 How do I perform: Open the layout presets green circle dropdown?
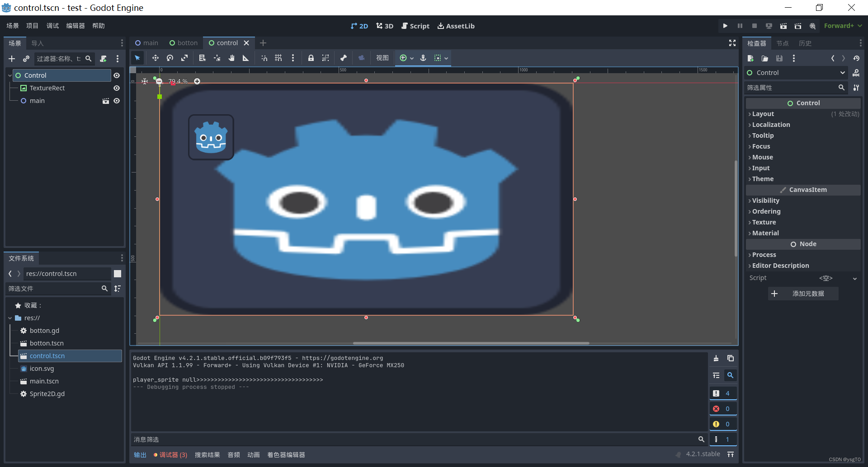[x=406, y=58]
